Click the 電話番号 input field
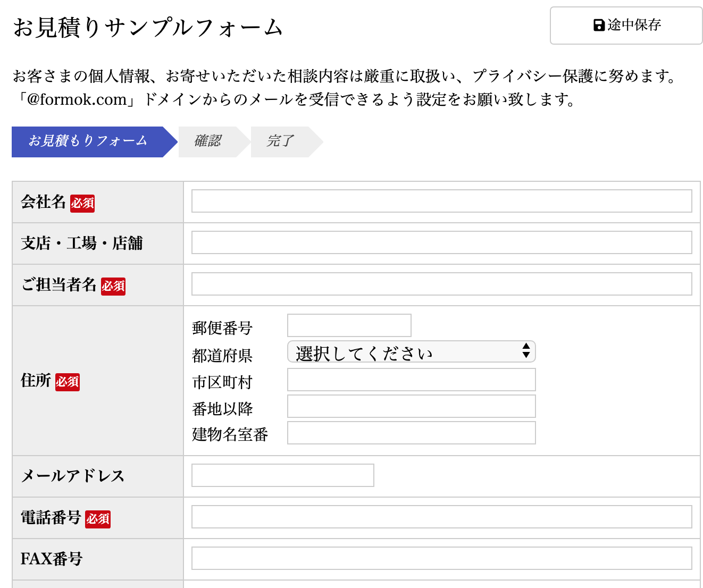The width and height of the screenshot is (703, 588). 441,517
